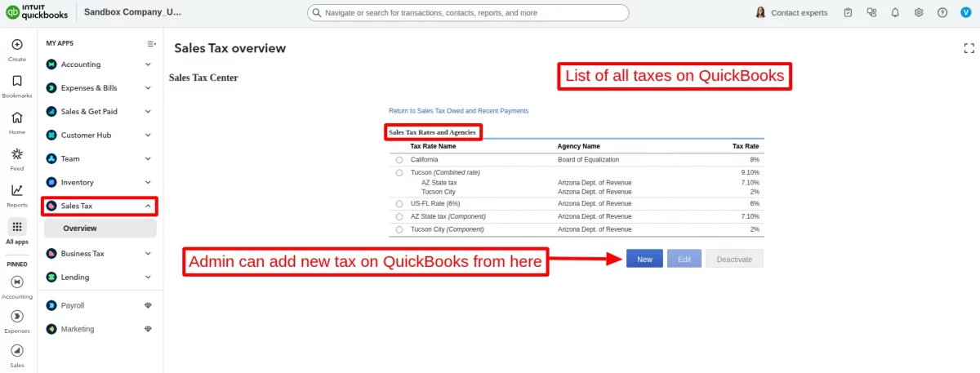The width and height of the screenshot is (980, 373).
Task: Click the Payroll premium diamond icon
Action: [x=148, y=305]
